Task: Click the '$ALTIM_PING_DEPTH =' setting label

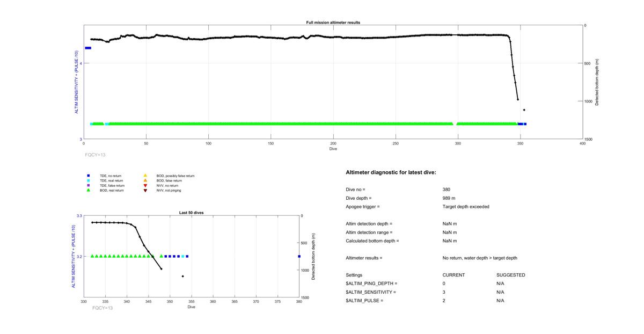Action: click(x=372, y=284)
